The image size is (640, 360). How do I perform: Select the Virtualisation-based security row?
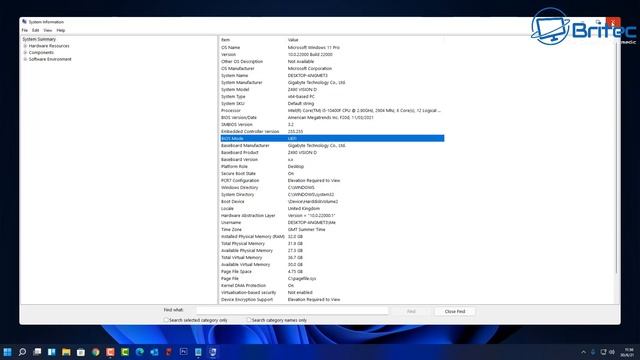click(x=332, y=293)
